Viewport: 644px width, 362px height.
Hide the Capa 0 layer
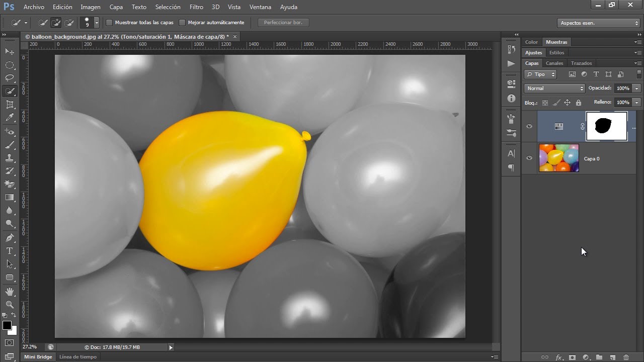(x=529, y=158)
